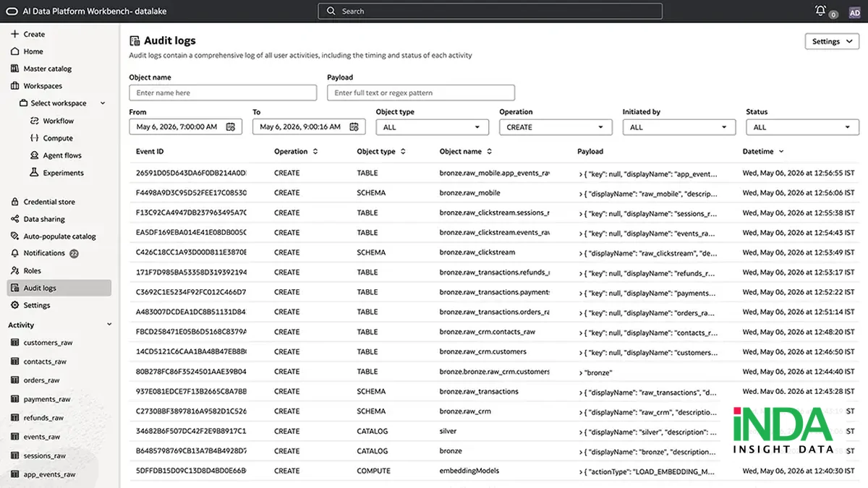Open the Status filter dropdown

coord(802,127)
